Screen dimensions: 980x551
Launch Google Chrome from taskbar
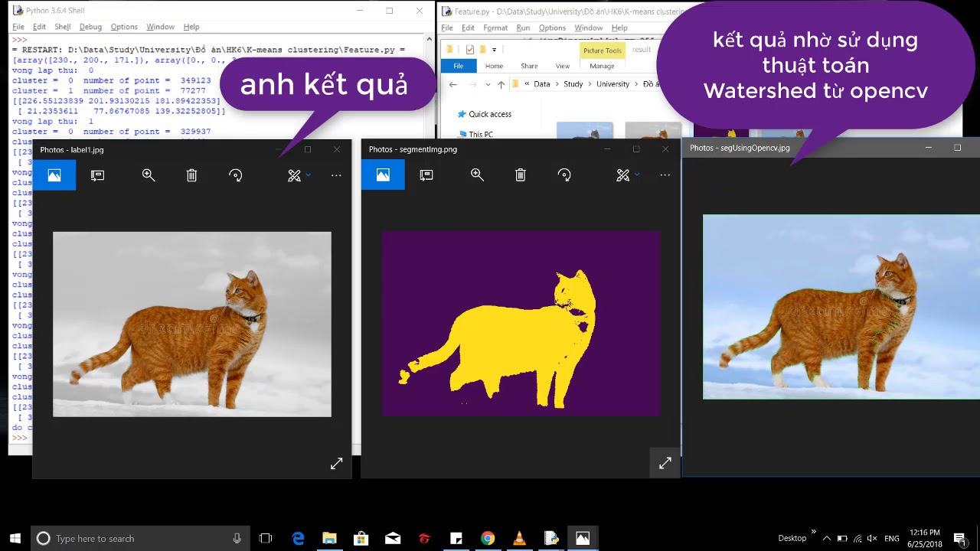(487, 538)
